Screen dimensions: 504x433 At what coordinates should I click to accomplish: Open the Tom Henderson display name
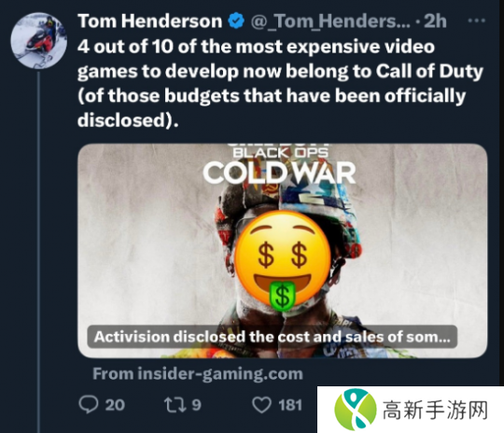click(149, 21)
